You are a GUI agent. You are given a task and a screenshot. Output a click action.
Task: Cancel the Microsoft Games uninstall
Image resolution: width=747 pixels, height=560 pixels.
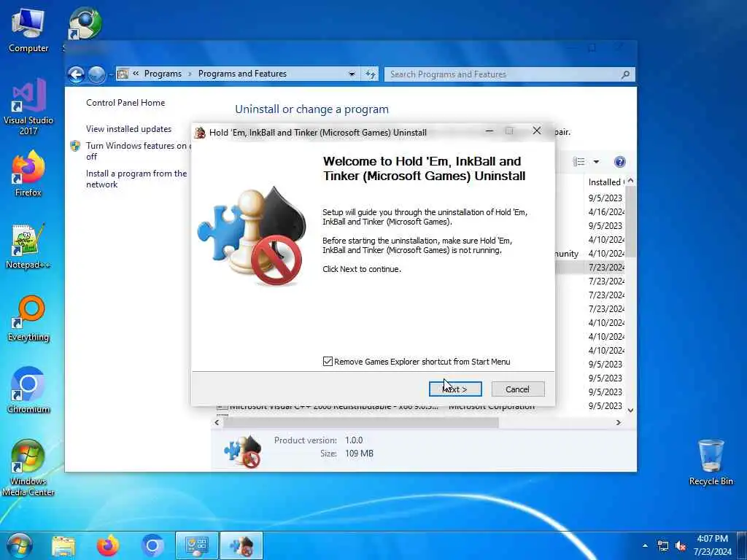(517, 389)
